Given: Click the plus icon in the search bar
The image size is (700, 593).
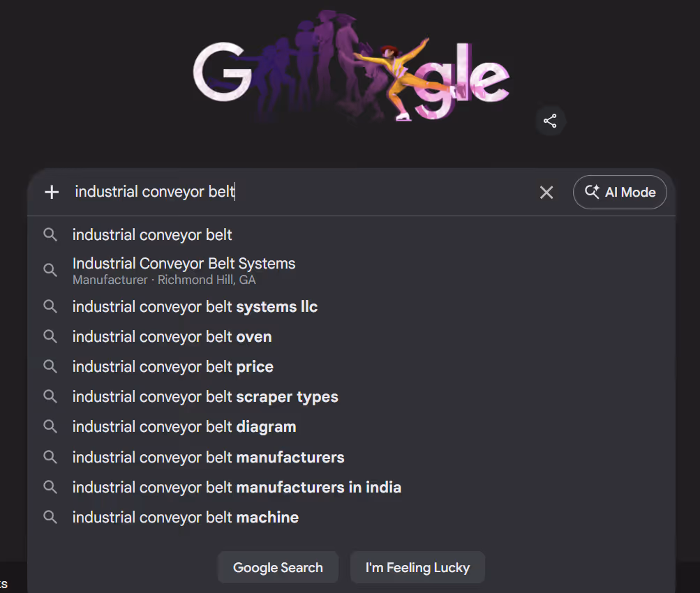Looking at the screenshot, I should click(x=51, y=192).
